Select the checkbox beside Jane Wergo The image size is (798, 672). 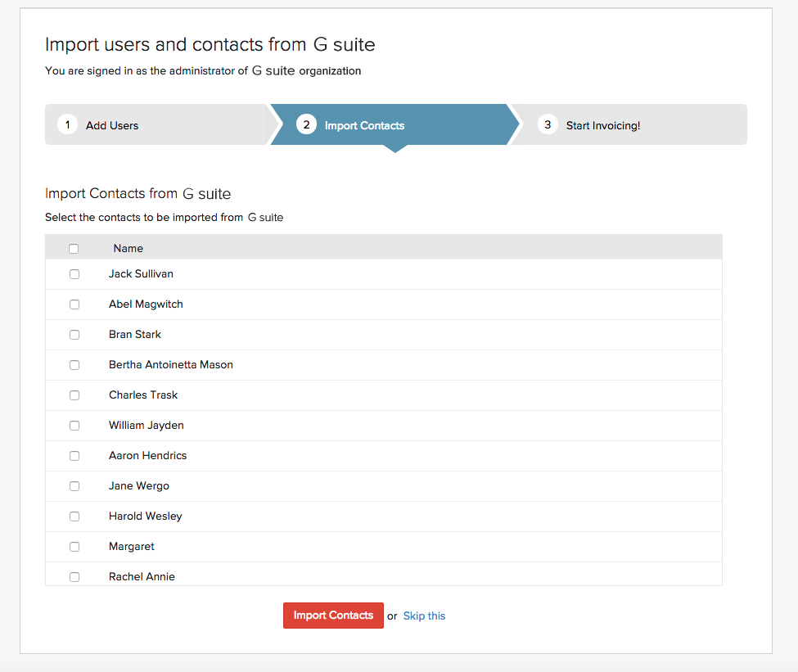[74, 486]
